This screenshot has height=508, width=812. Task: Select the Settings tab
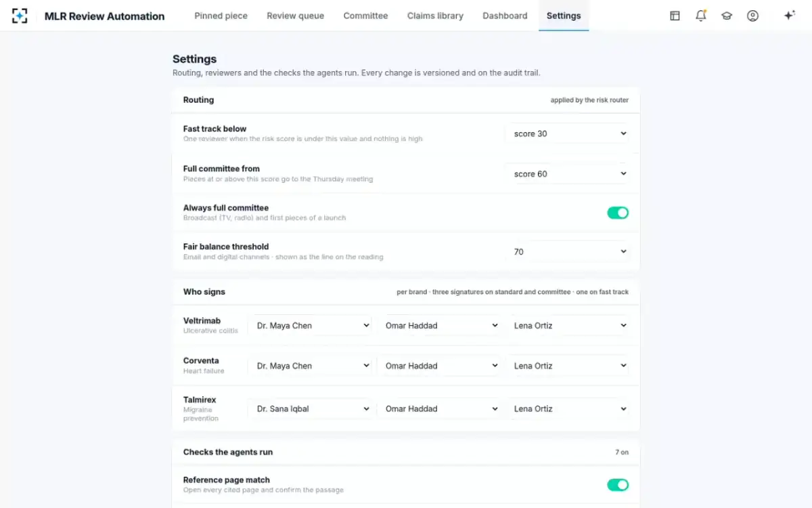(x=564, y=16)
